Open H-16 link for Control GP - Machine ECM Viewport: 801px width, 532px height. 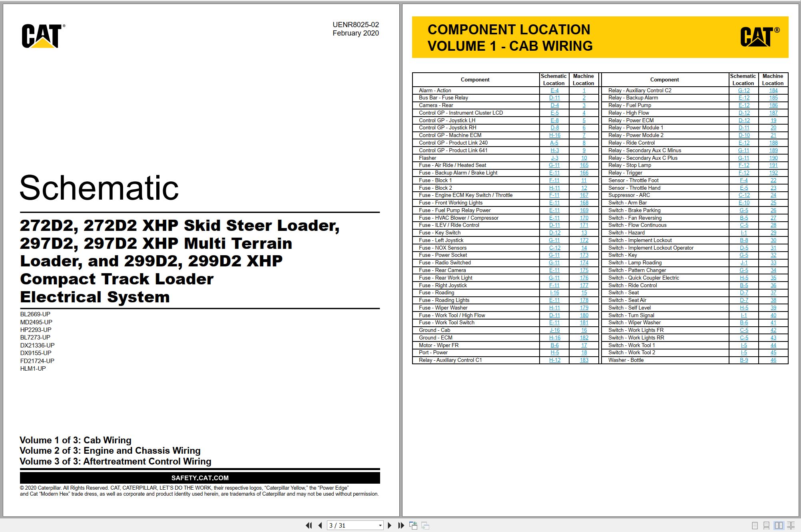tap(554, 135)
